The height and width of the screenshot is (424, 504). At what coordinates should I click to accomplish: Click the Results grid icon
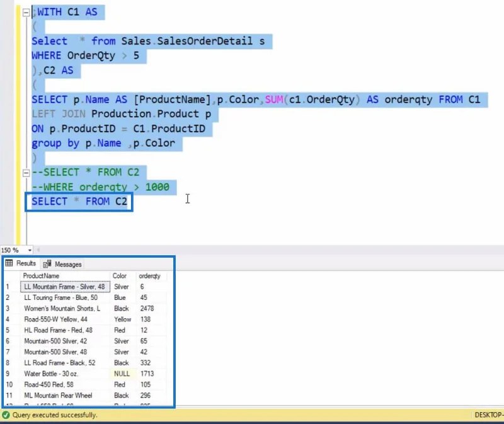pos(9,263)
